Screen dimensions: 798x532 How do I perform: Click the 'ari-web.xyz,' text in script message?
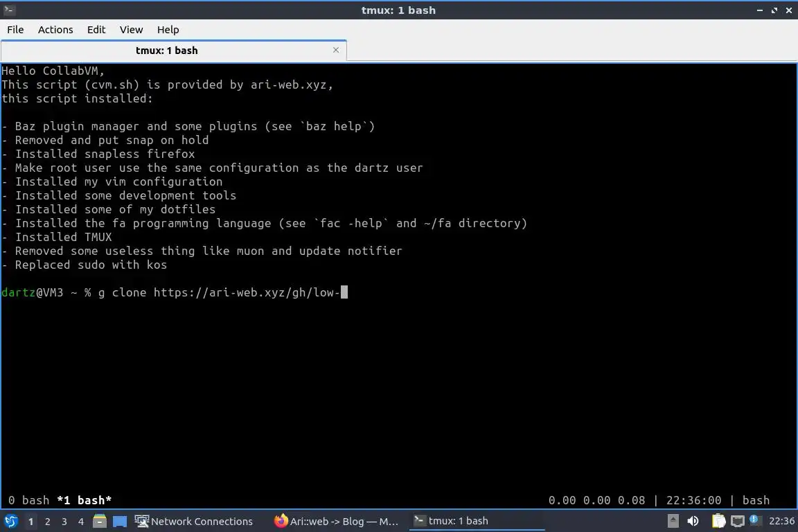[292, 85]
